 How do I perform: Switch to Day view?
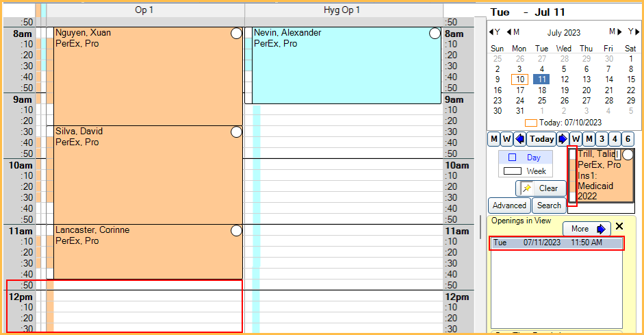point(525,158)
